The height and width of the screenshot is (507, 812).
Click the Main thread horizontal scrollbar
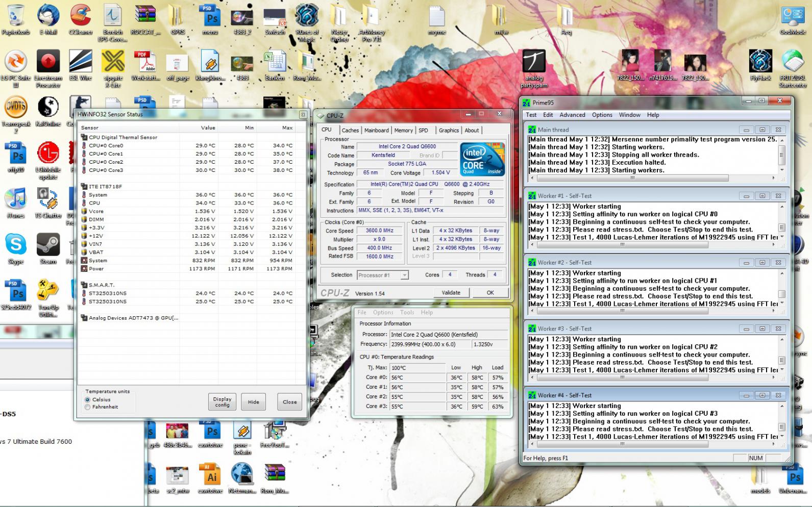(x=652, y=178)
